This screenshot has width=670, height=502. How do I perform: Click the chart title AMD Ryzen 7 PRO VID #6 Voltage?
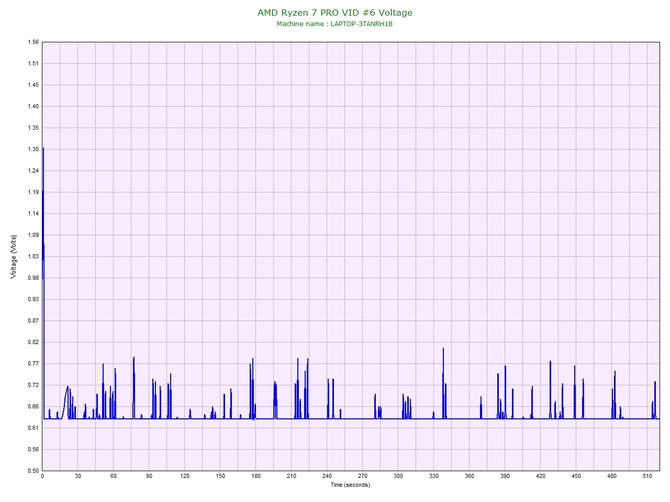(x=334, y=12)
